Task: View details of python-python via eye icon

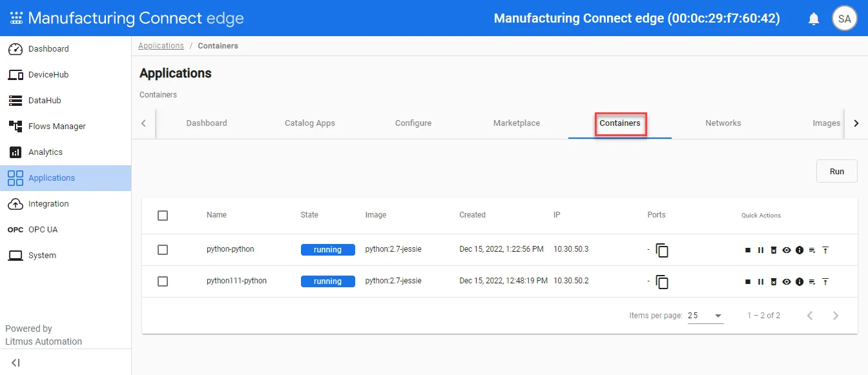Action: [x=787, y=250]
